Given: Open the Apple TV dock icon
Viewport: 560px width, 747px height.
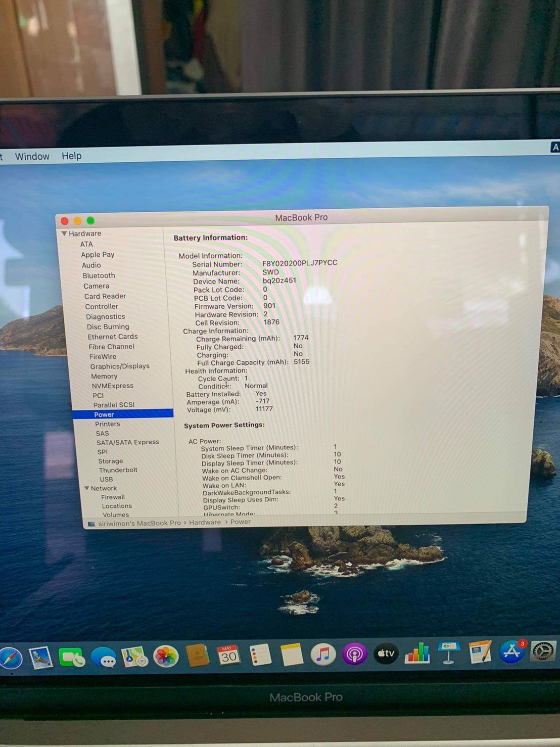Looking at the screenshot, I should pos(386,654).
